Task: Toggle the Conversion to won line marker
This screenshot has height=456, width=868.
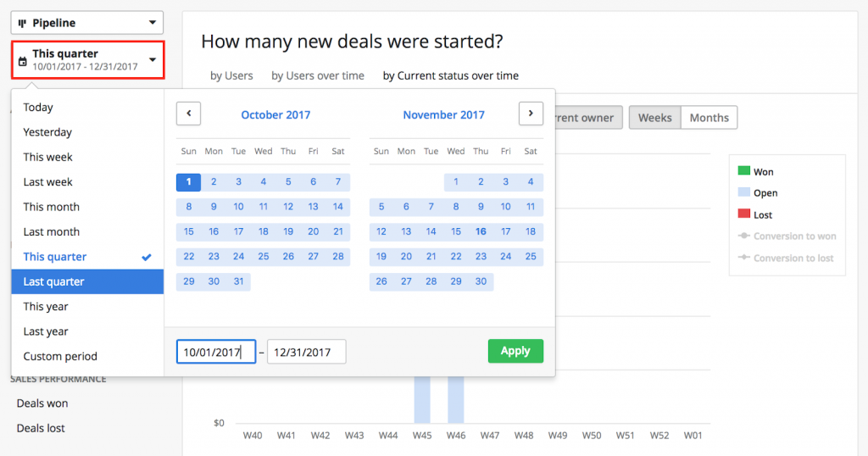Action: (x=744, y=236)
